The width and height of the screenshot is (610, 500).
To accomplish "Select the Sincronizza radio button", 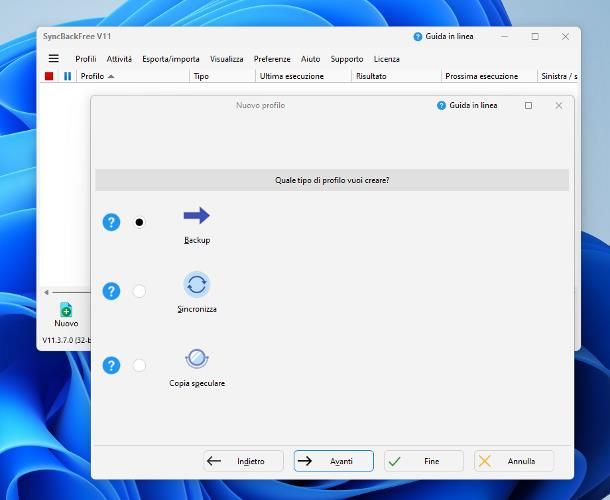I will click(139, 291).
